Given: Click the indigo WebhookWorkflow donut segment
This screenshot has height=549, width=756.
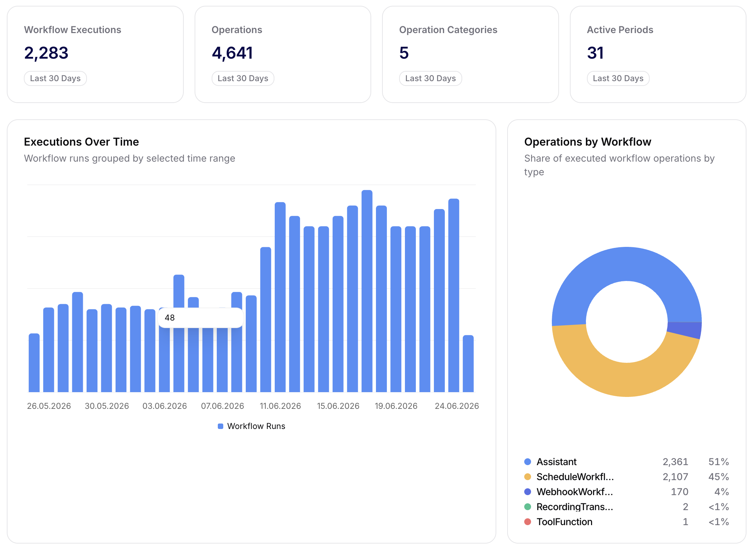Looking at the screenshot, I should point(685,330).
